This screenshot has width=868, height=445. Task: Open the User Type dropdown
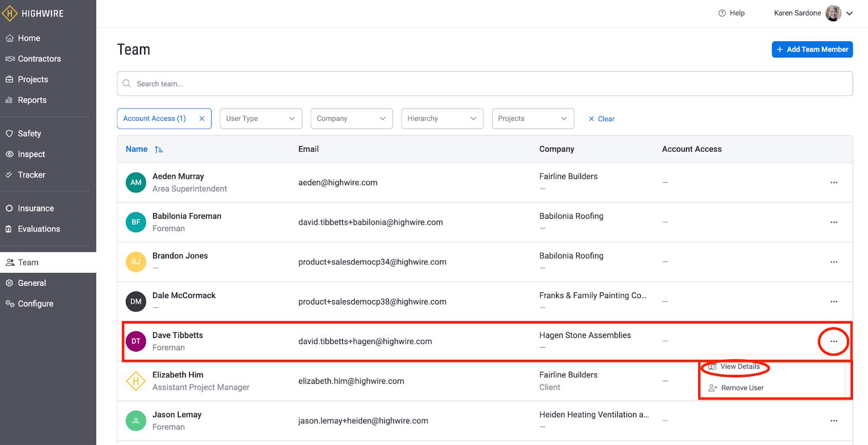tap(261, 118)
